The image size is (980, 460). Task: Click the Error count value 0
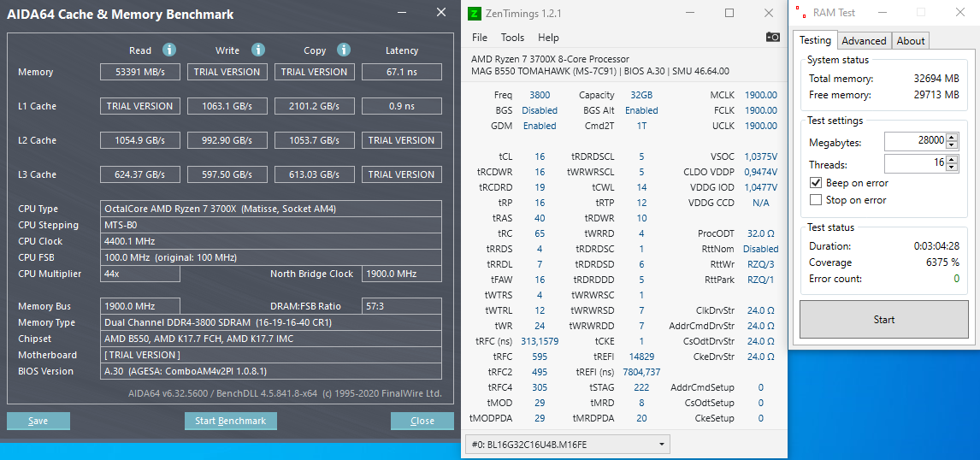tap(956, 279)
